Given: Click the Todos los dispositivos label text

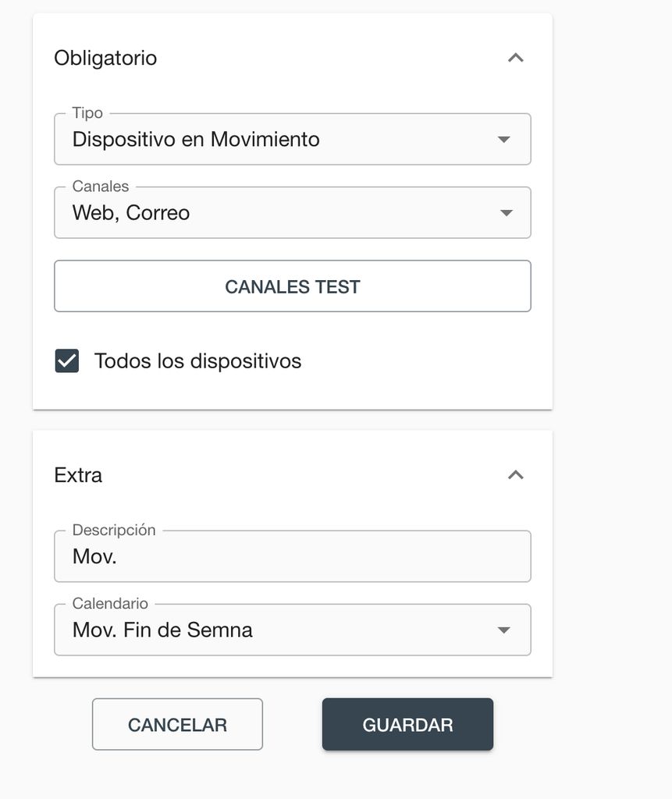Looking at the screenshot, I should 197,361.
